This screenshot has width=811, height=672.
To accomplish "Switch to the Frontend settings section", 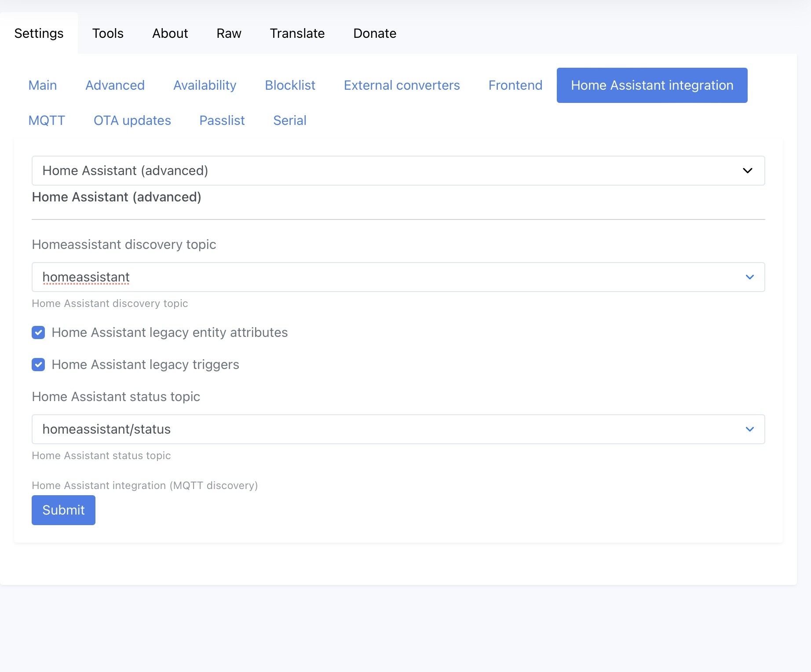I will 515,85.
